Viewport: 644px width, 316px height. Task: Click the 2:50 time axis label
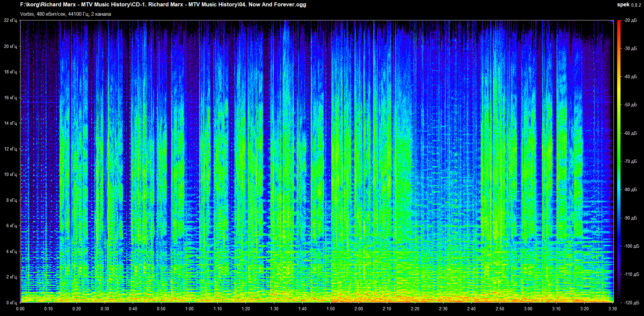click(x=500, y=309)
